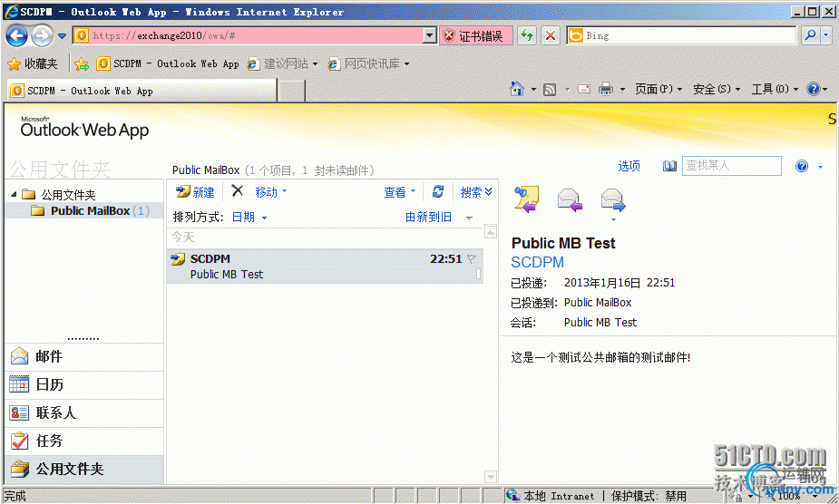Change sort field via 日期 dropdown
Screen dimensions: 839x504
coord(249,217)
